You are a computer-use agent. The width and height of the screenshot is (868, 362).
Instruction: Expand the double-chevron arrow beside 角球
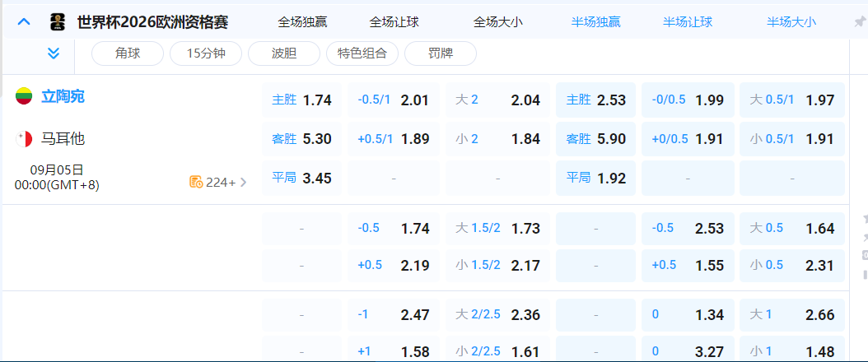click(54, 53)
